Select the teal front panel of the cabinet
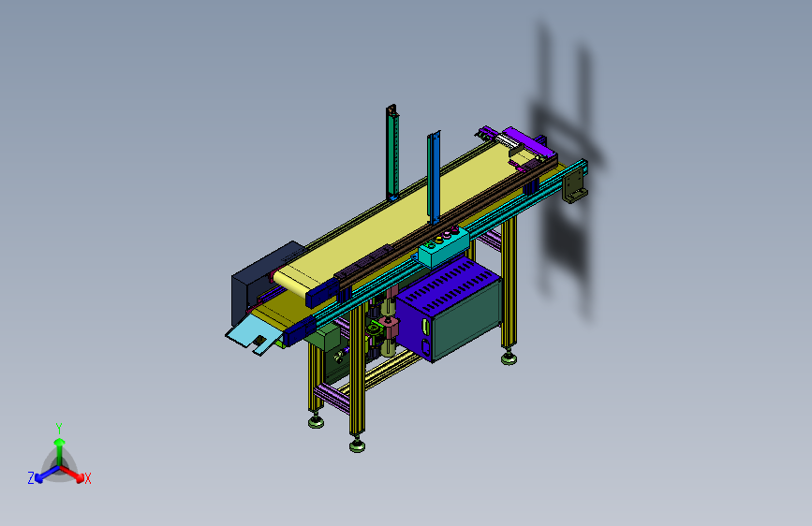 tap(466, 321)
